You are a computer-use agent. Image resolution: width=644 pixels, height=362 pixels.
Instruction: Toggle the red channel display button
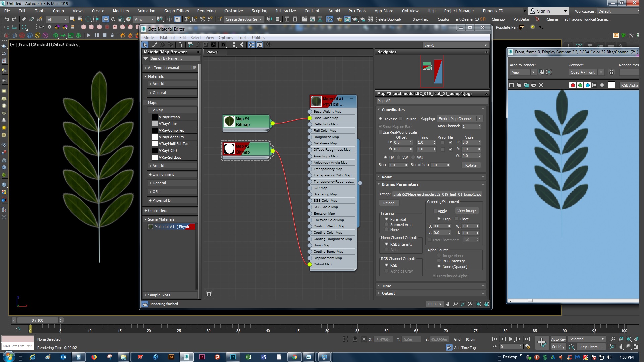pyautogui.click(x=573, y=85)
